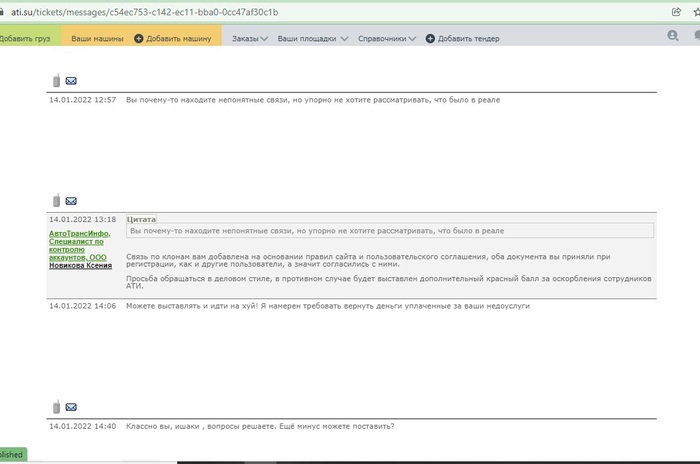Click the phone icon above the 14:40 message
The height and width of the screenshot is (464, 700).
56,407
